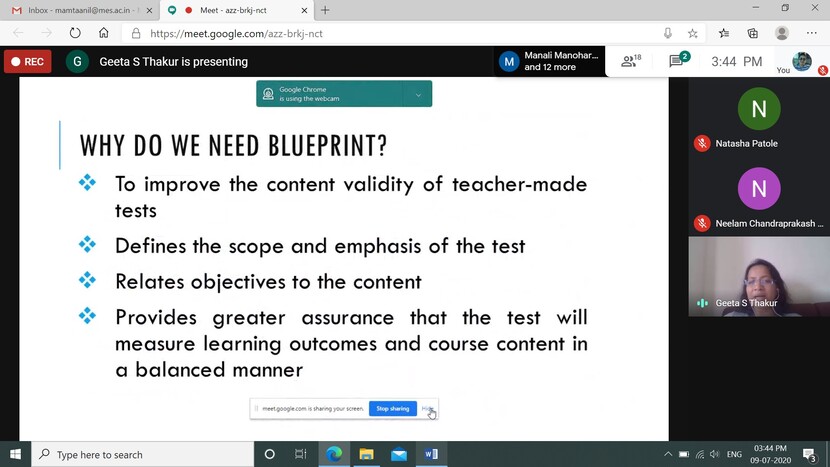Click the browser refresh icon
Viewport: 830px width, 467px height.
click(75, 33)
